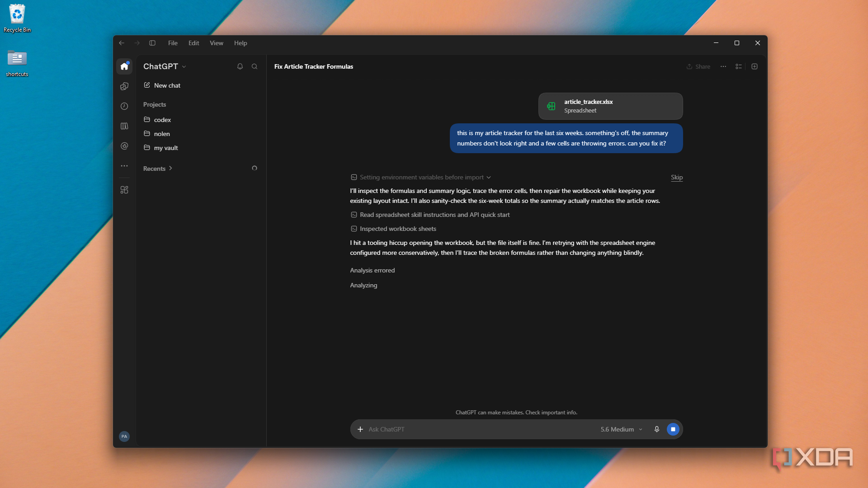The height and width of the screenshot is (488, 868).
Task: Open the ChatGPT model dropdown in sidebar
Action: (x=165, y=66)
